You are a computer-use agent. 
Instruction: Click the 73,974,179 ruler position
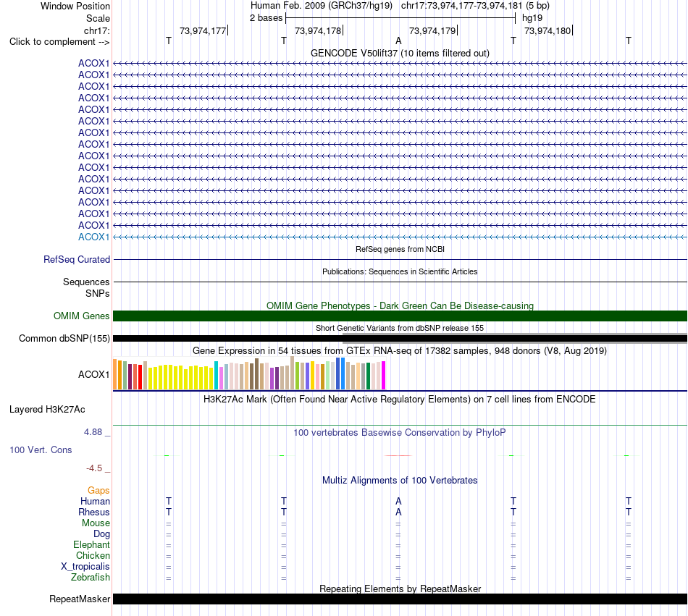[432, 30]
